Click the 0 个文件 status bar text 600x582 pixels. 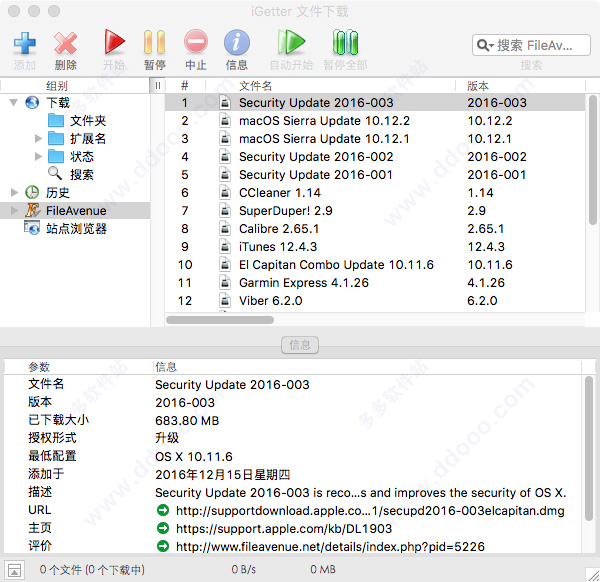(92, 570)
